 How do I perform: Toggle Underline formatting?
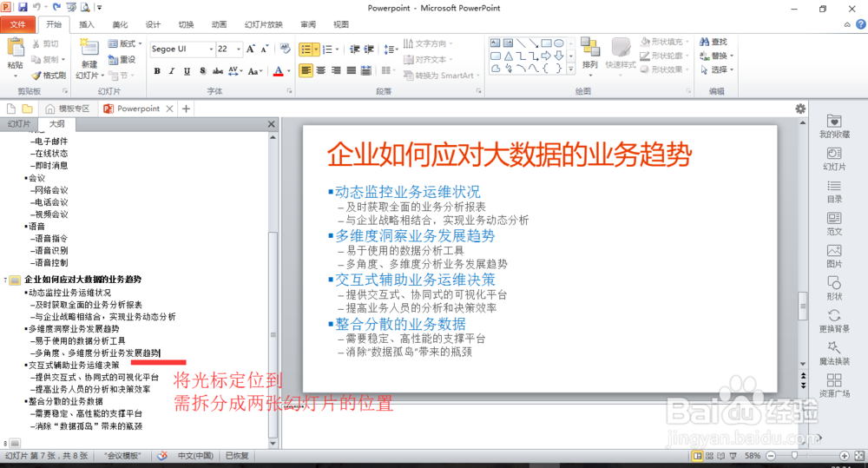point(187,71)
